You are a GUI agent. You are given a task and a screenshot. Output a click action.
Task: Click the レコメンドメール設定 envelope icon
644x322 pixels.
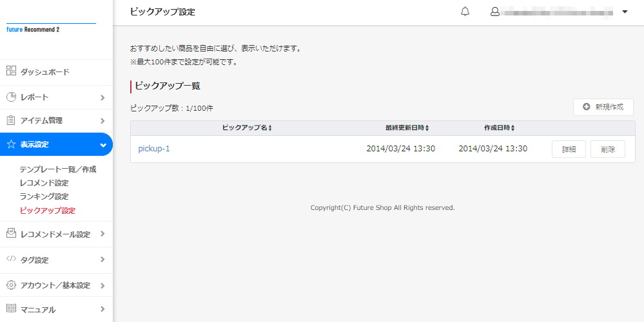point(11,233)
